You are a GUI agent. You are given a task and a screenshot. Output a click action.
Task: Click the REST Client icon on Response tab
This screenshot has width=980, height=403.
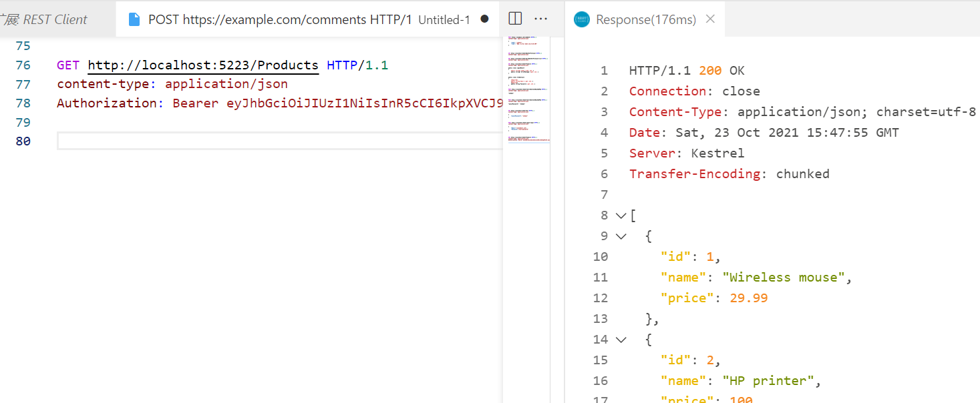tap(582, 19)
